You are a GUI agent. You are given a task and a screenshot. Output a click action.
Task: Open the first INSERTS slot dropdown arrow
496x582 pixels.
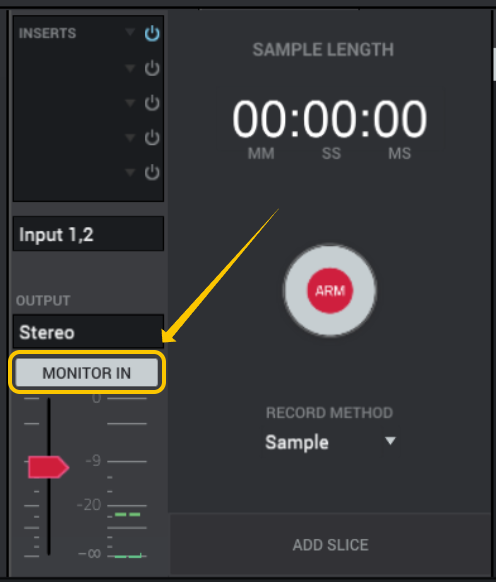coord(130,32)
